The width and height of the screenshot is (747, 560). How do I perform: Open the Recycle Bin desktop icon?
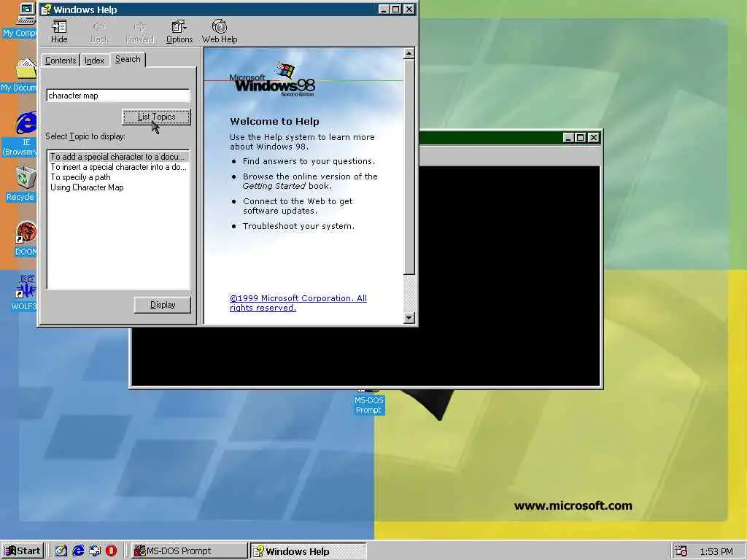coord(23,184)
